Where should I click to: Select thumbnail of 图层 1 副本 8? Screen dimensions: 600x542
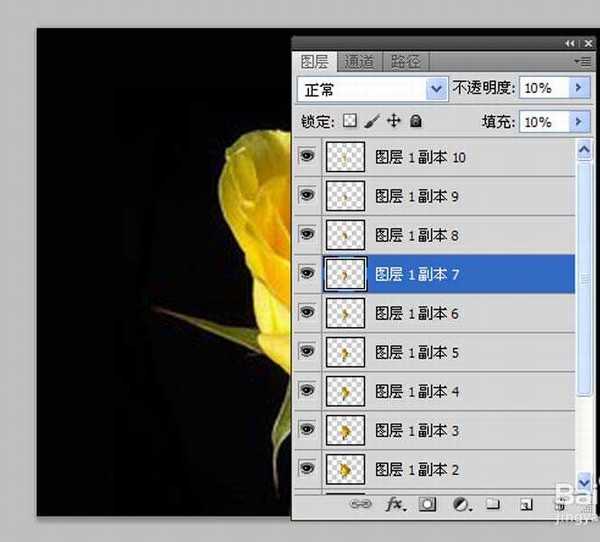pos(345,235)
